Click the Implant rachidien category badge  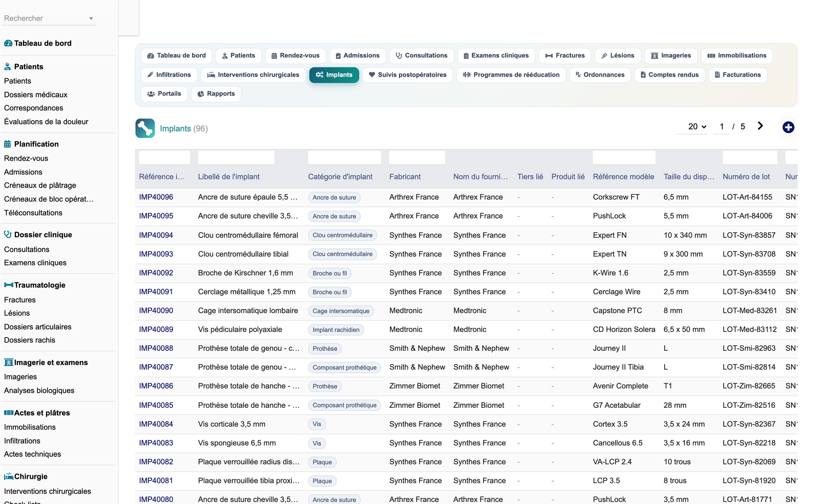[x=336, y=330]
